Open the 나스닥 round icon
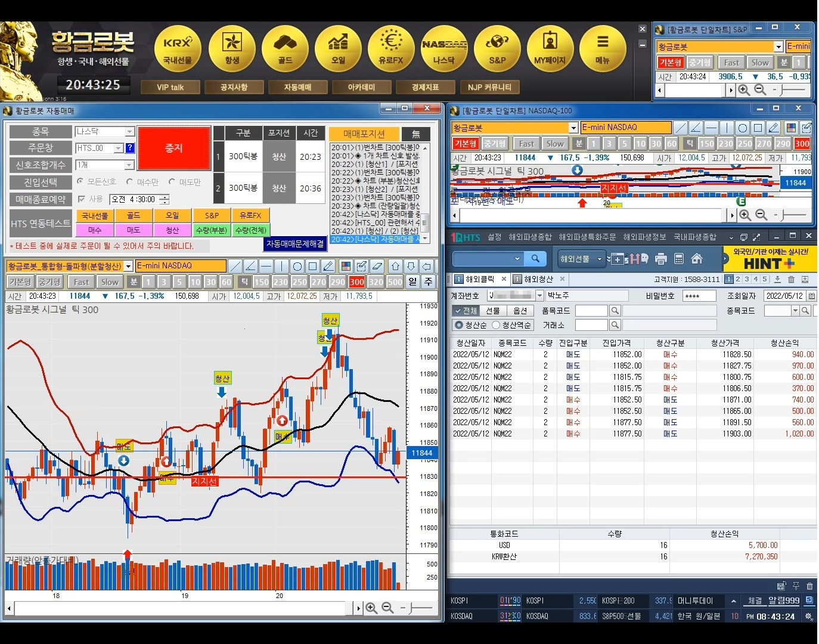This screenshot has width=819, height=644. pos(444,49)
